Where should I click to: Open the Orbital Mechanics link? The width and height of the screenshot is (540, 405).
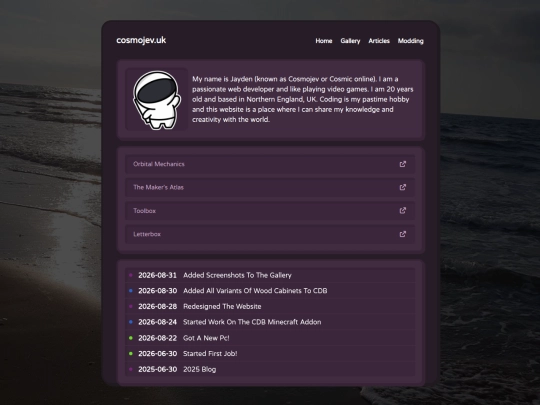pyautogui.click(x=270, y=164)
